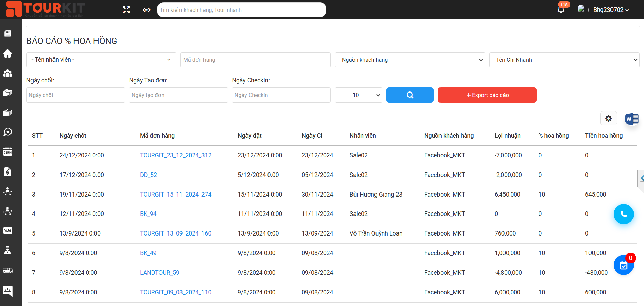Click the % hoa hồng column header
Image resolution: width=644 pixels, height=306 pixels.
click(554, 136)
